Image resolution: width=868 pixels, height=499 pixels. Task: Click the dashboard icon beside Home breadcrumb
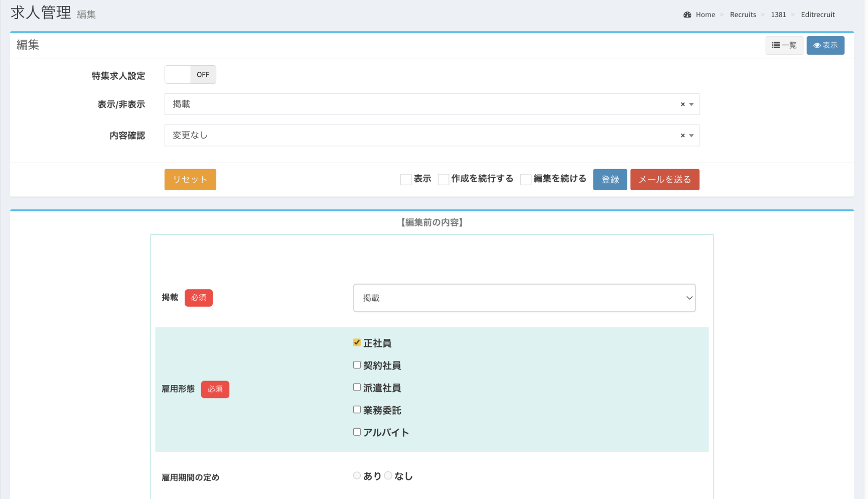(687, 15)
